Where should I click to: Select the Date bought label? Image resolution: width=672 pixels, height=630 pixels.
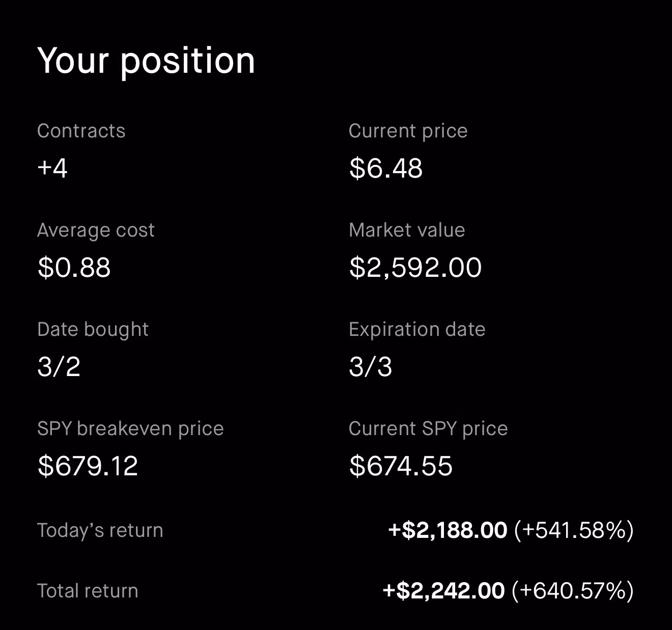pos(93,329)
